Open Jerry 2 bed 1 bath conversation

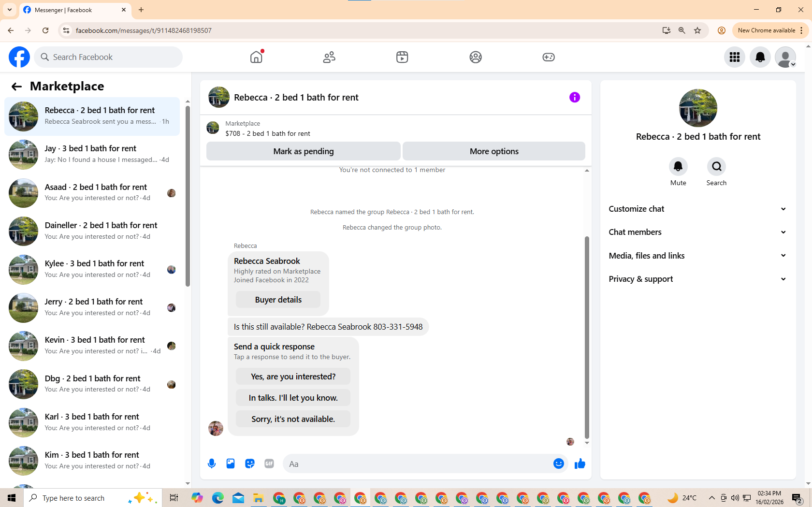coord(92,307)
